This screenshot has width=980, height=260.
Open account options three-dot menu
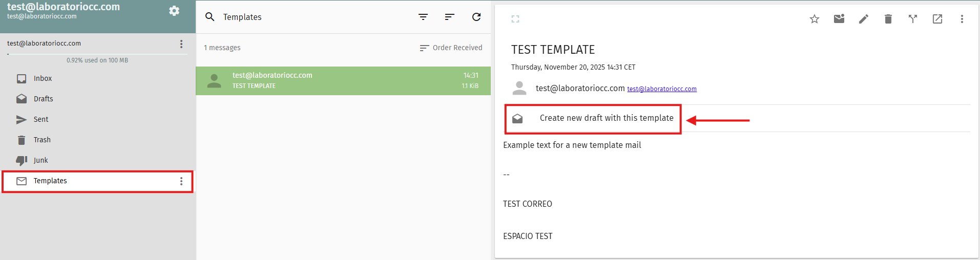coord(181,44)
